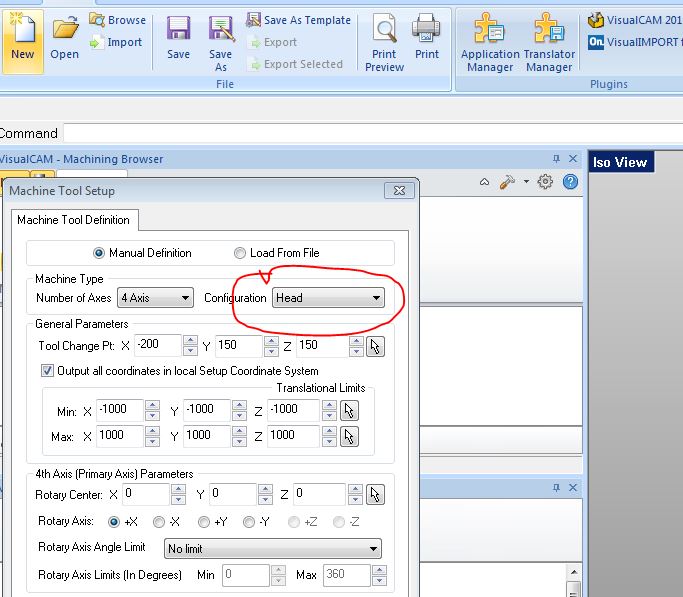Click Tool Change Pt X field
683x597 pixels.
(158, 346)
